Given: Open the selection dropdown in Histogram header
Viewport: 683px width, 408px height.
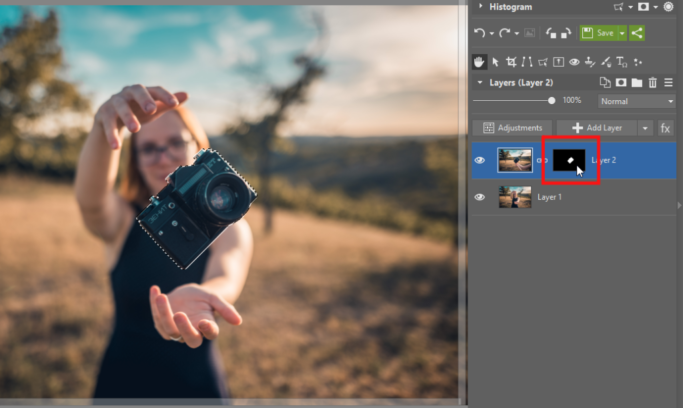Looking at the screenshot, I should 630,7.
